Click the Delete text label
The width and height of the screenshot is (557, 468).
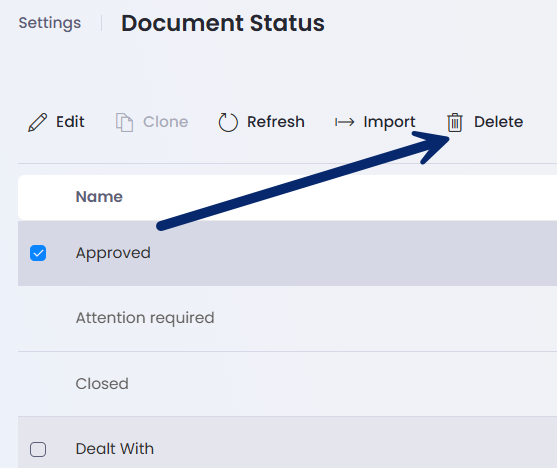point(498,122)
